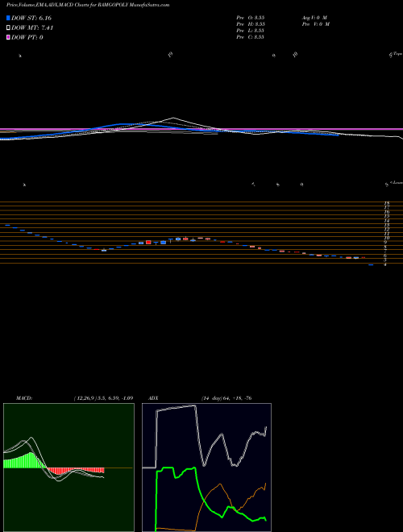Click the magenta DOW PT legend swatch
The image size is (403, 532).
click(x=8, y=37)
